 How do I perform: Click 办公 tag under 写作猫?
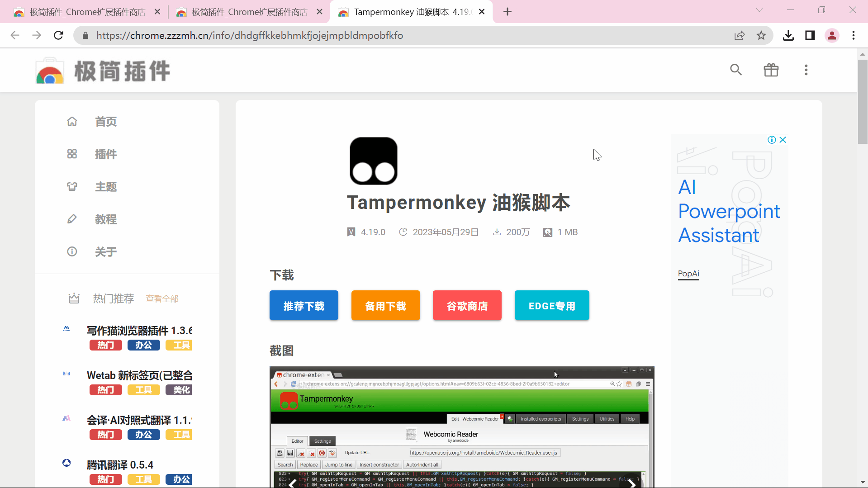144,345
